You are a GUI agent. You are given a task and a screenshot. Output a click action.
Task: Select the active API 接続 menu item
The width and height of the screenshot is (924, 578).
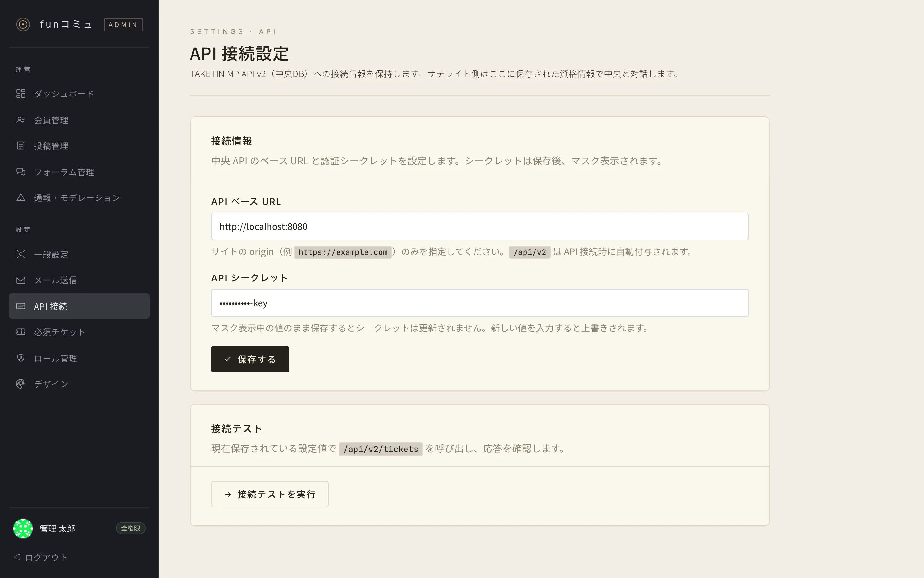[x=79, y=306]
